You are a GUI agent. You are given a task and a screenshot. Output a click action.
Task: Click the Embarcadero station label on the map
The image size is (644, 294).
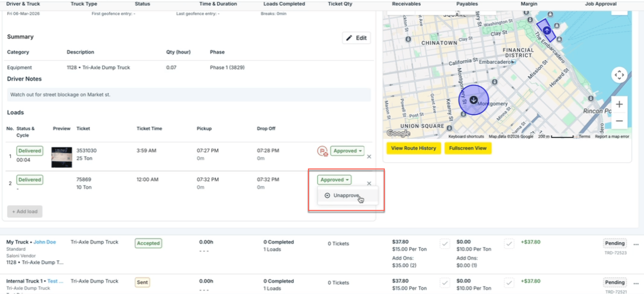(495, 62)
